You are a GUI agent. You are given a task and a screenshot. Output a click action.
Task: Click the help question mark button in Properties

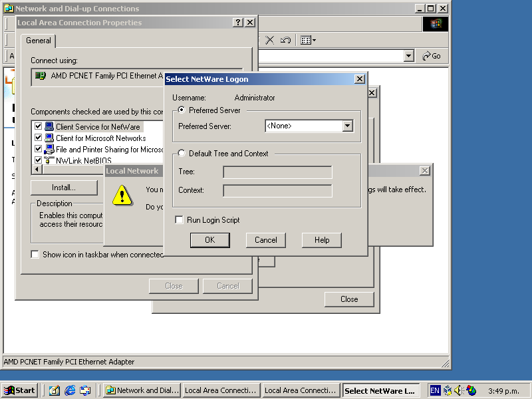point(238,23)
